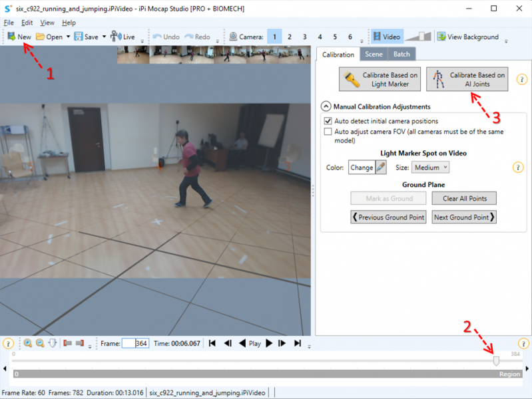Click Mark as Ground button
This screenshot has height=399, width=532.
[388, 199]
